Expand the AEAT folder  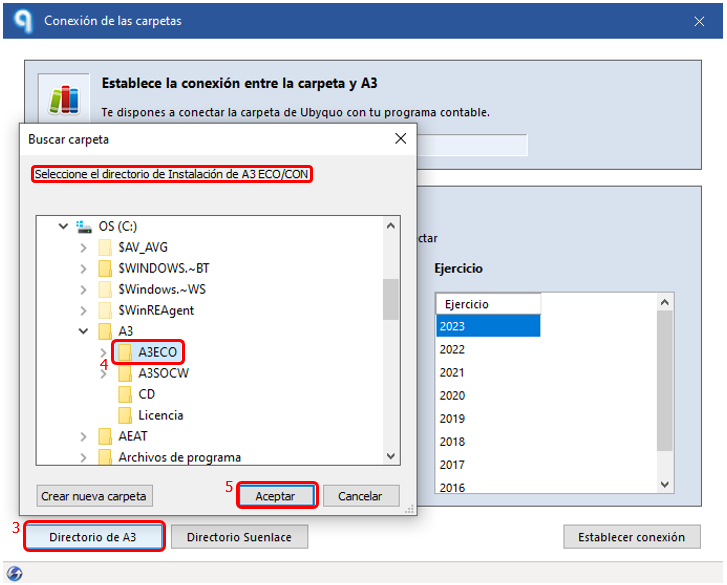[x=83, y=437]
